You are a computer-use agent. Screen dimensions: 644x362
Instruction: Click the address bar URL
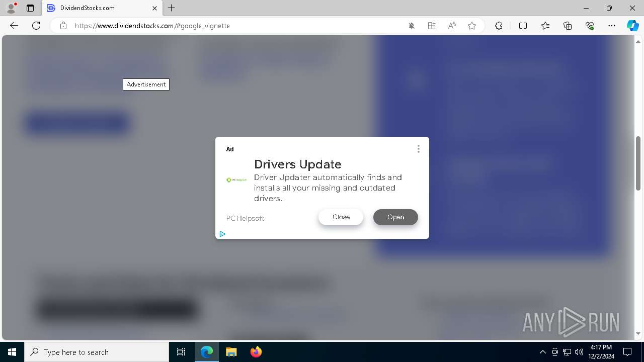pyautogui.click(x=152, y=26)
